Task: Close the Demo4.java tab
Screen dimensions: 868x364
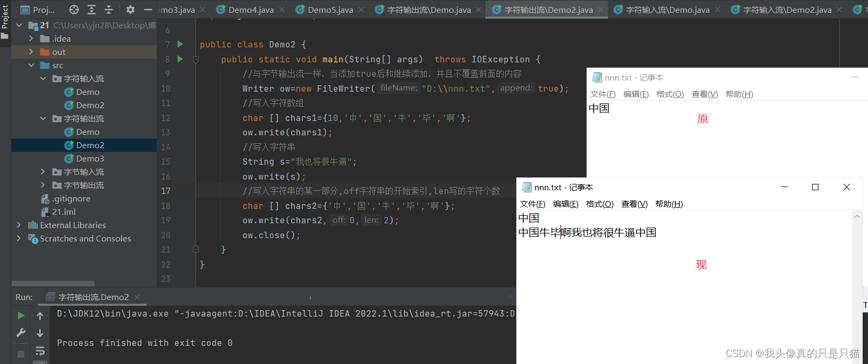Action: 282,10
